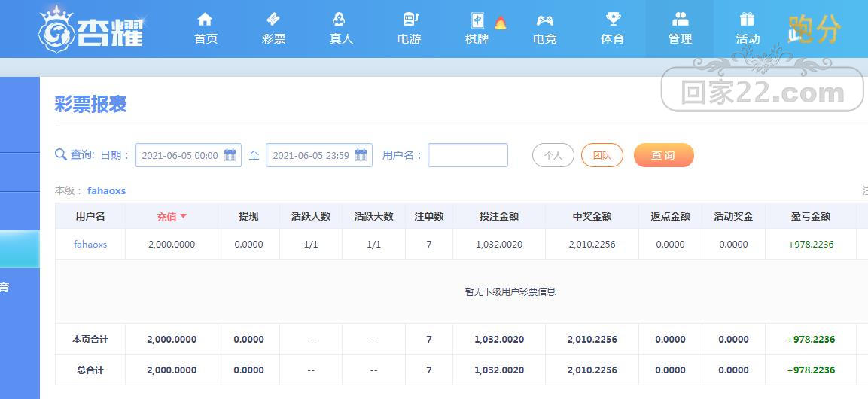Sort by the 充值 column arrow
Image resolution: width=868 pixels, height=399 pixels.
click(x=184, y=216)
